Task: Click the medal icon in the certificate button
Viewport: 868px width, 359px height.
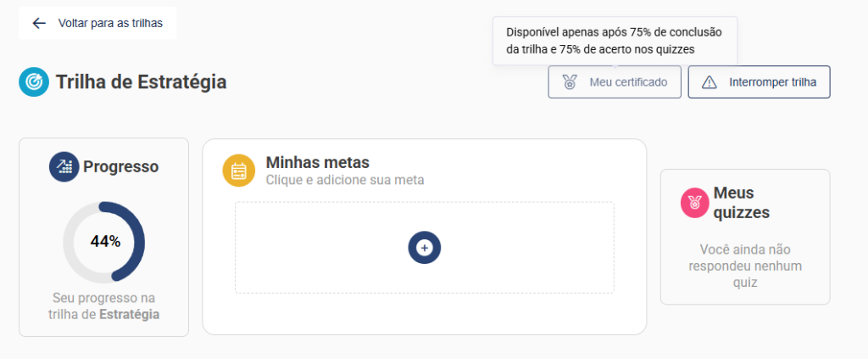Action: point(570,82)
